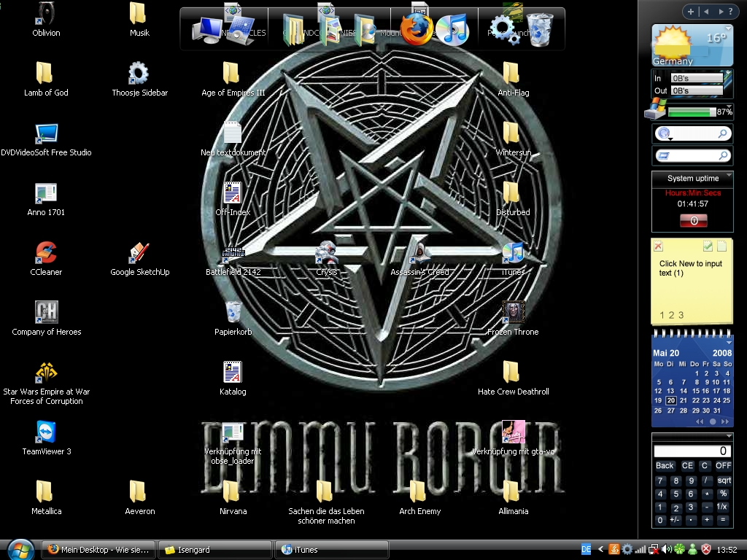This screenshot has width=747, height=560.
Task: Launch Firefox from the top dock
Action: pyautogui.click(x=417, y=30)
